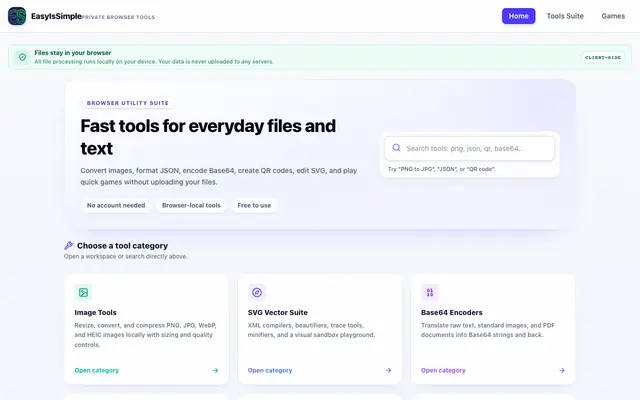Click the Free to use chip
The height and width of the screenshot is (400, 640).
pyautogui.click(x=254, y=205)
